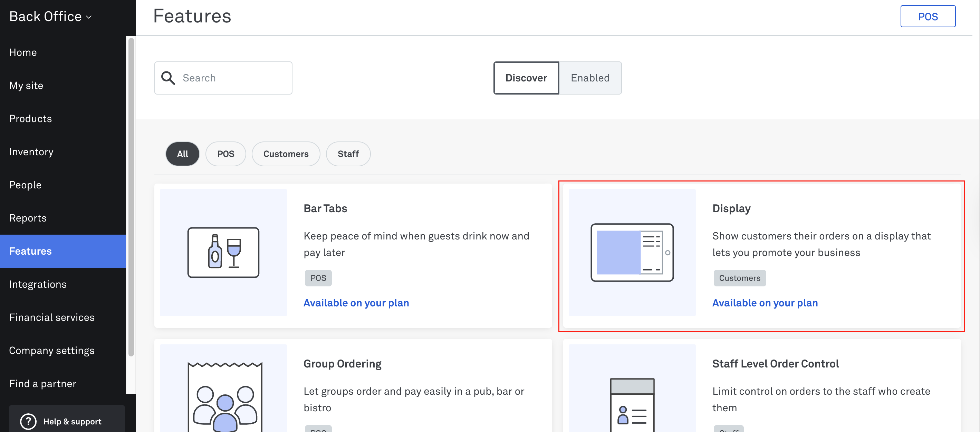
Task: Click the Customers tag on Display card
Action: tap(740, 278)
